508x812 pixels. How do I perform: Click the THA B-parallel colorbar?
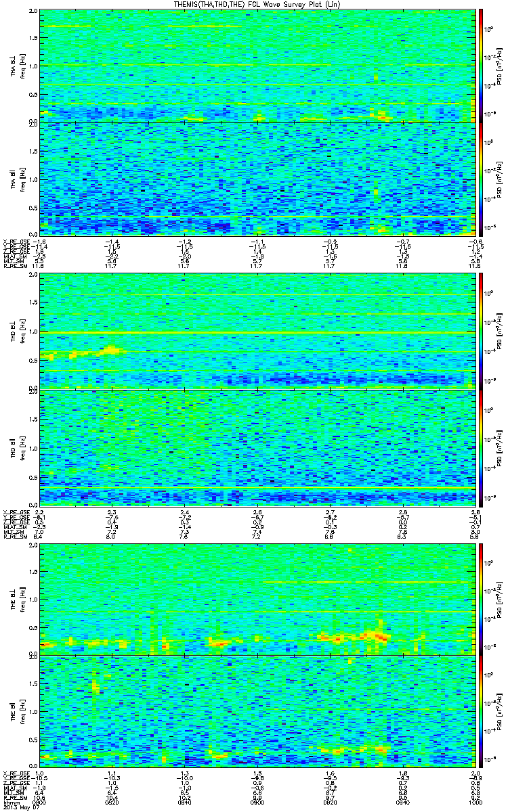click(480, 179)
